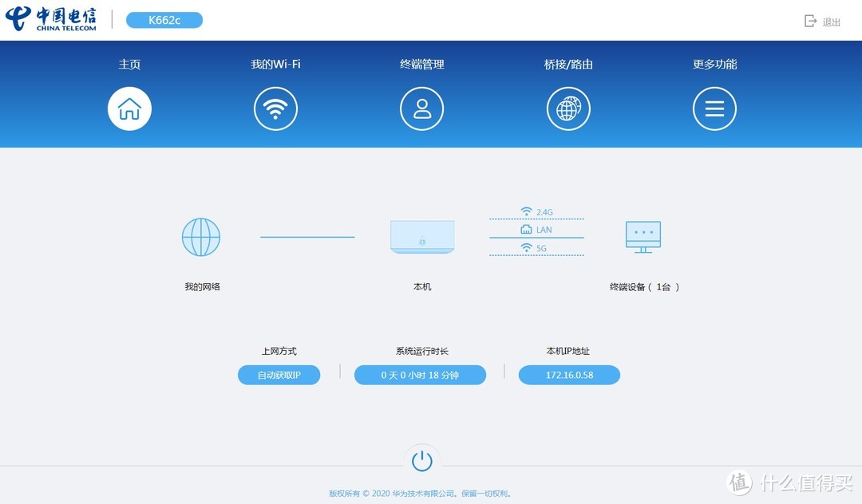Open 终端管理 device management icon
This screenshot has width=862, height=504.
(x=421, y=108)
